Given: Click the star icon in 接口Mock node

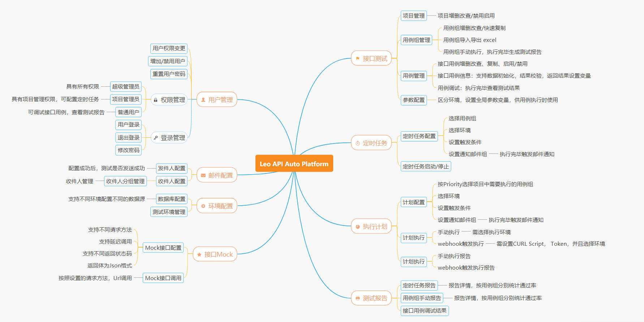Looking at the screenshot, I should pyautogui.click(x=199, y=254).
